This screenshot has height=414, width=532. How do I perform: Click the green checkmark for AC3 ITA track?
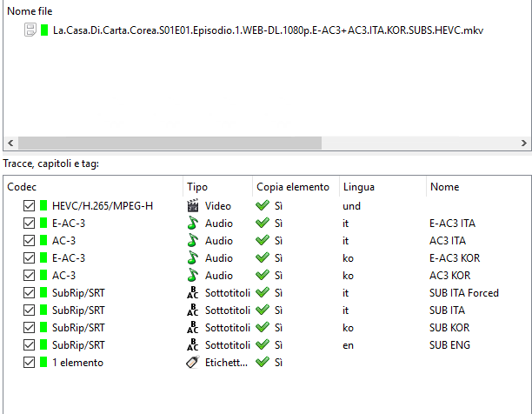(263, 240)
